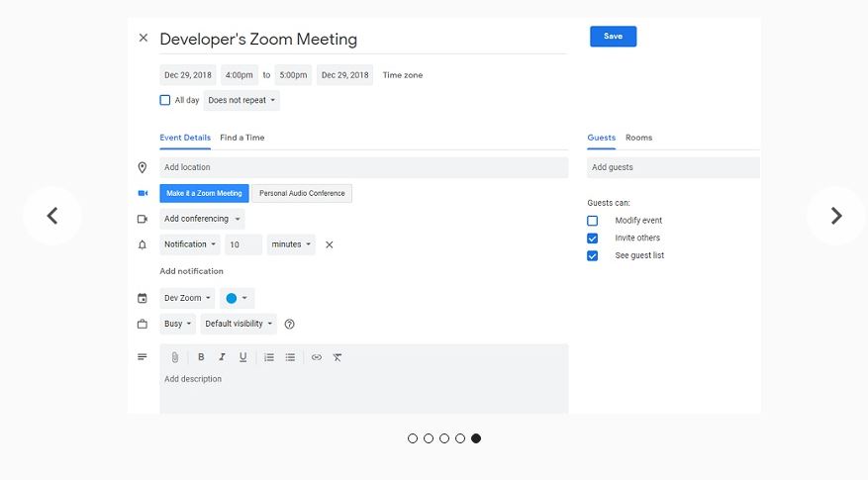Screen dimensions: 868x480
Task: Open the Busy availability dropdown
Action: pyautogui.click(x=178, y=324)
